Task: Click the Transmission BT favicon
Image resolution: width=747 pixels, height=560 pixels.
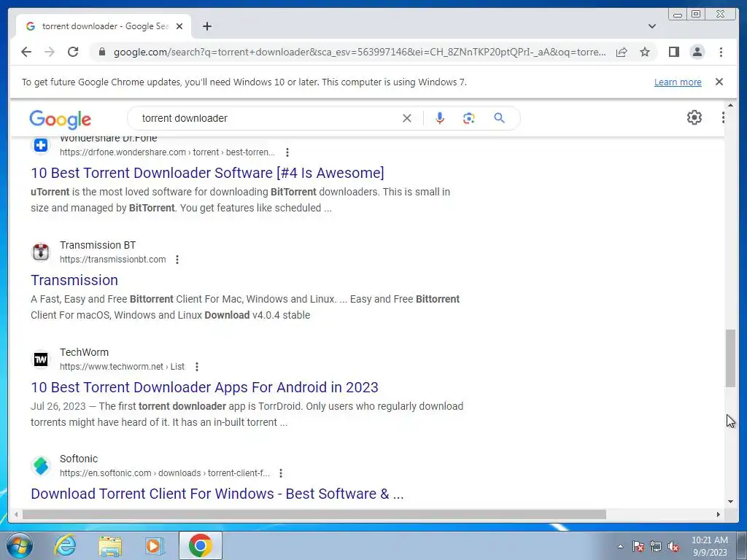Action: tap(41, 252)
